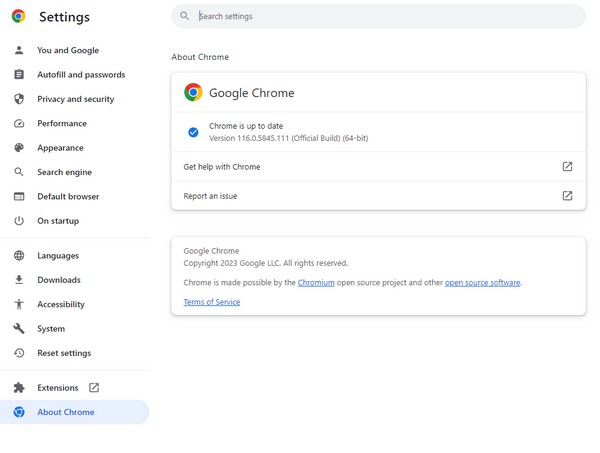The image size is (600, 453).
Task: Open Performance settings
Action: [62, 124]
